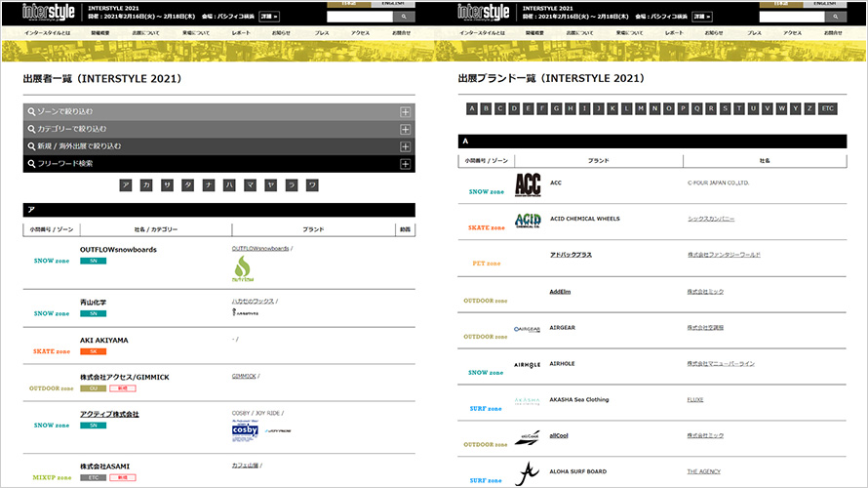This screenshot has height=488, width=868.
Task: Open お知らせ menu on right page
Action: point(714,33)
